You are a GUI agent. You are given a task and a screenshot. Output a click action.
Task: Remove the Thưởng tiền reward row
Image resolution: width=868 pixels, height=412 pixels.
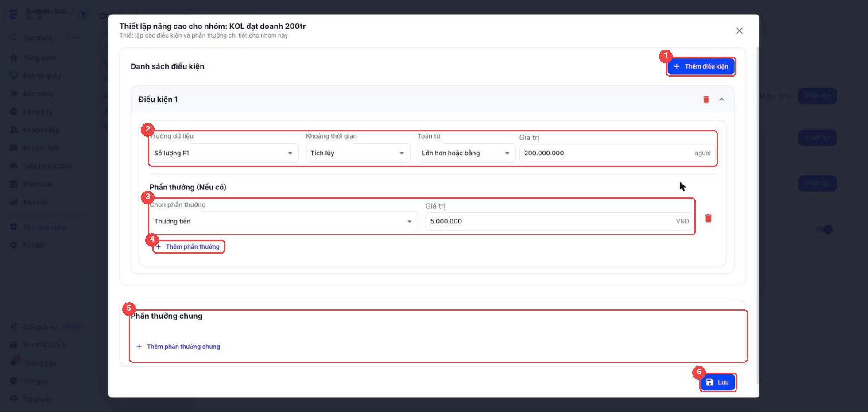click(x=708, y=218)
